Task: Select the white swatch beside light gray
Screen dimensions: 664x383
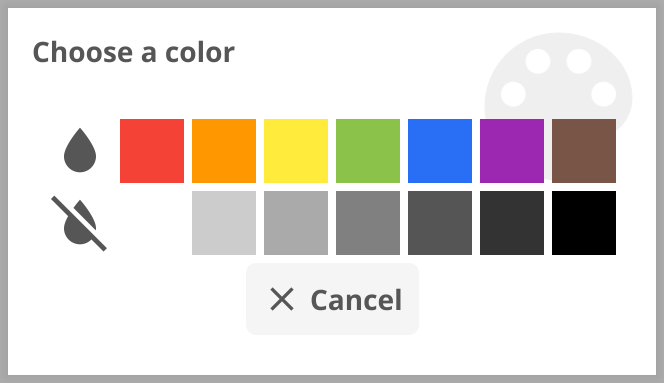Action: click(x=152, y=223)
